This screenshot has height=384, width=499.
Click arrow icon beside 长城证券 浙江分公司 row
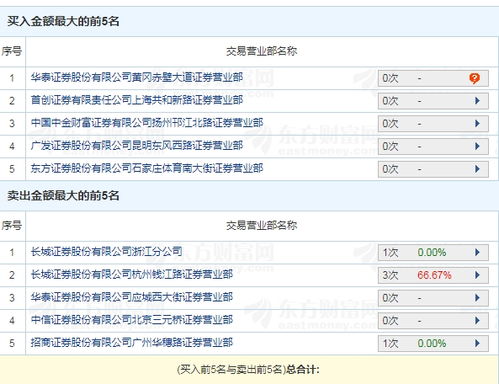pos(477,252)
